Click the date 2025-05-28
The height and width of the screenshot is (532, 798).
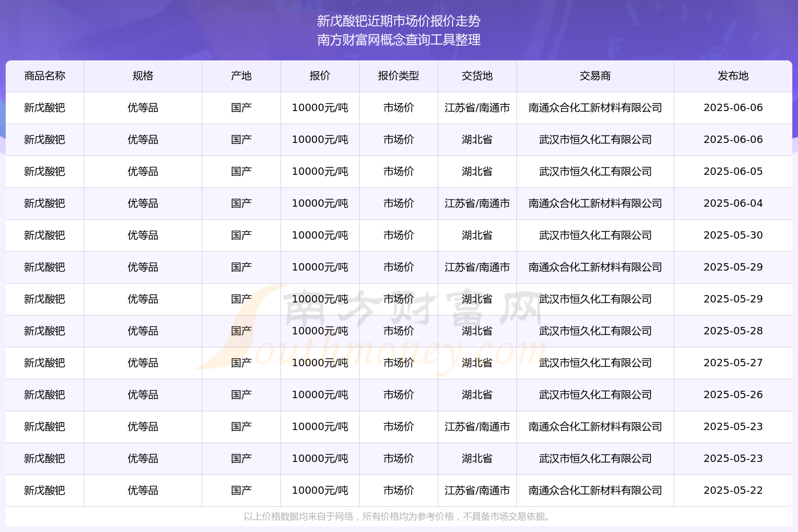pos(733,331)
